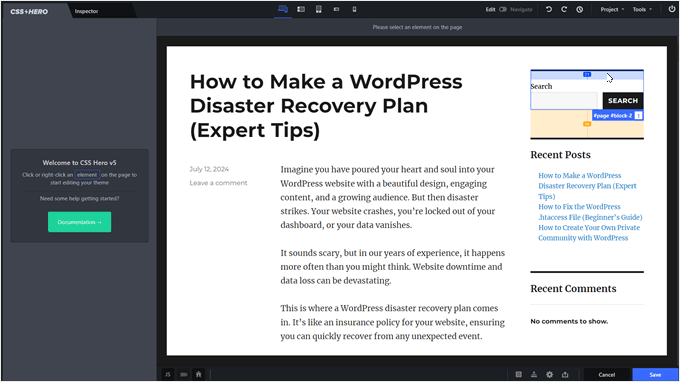Select the paragraph starting 'It sounds scary'
This screenshot has width=680, height=382.
point(392,267)
